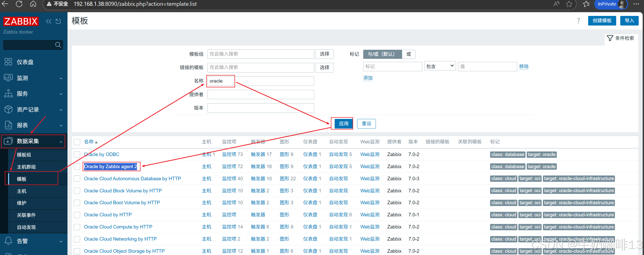Check Oracle Cloud Boot Volume by HTTP checkbox
The height and width of the screenshot is (255, 644).
77,203
